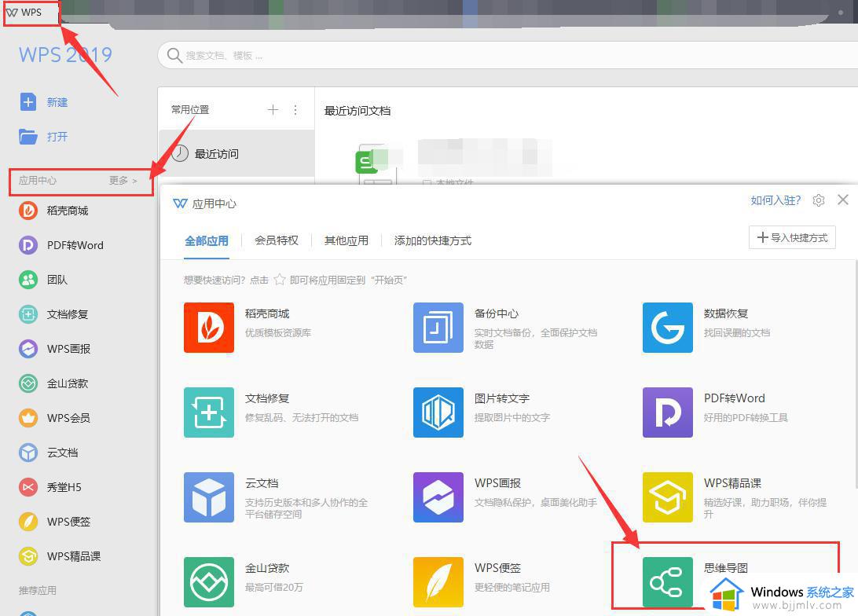Screen dimensions: 858x616
Task: Click the 最近访问文档 heading text
Action: (357, 111)
